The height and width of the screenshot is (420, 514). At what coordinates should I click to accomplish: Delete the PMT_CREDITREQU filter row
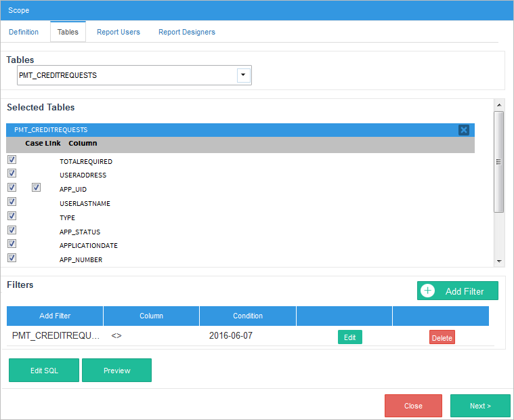[x=442, y=337]
